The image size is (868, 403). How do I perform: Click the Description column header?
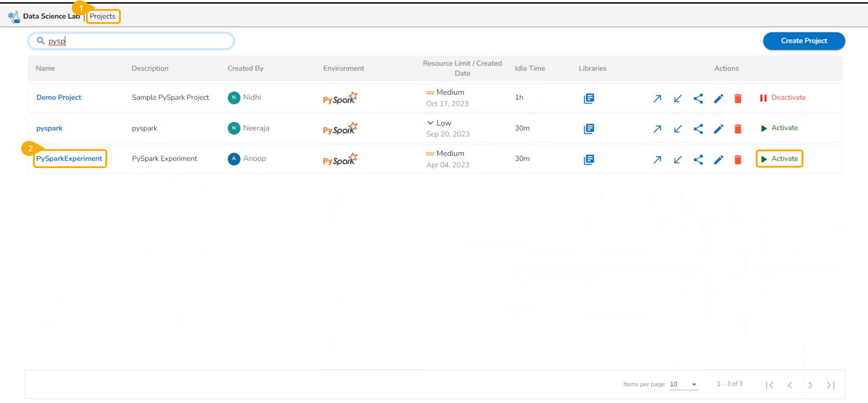(x=150, y=68)
